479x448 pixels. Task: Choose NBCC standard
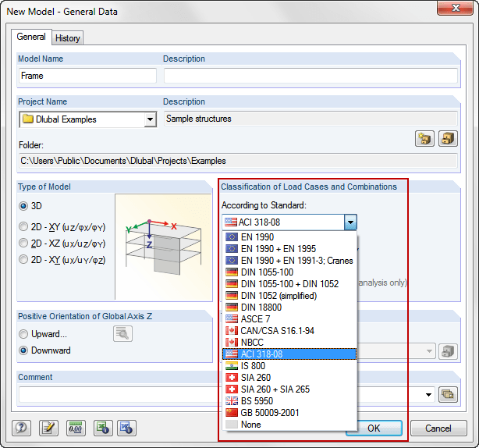(x=289, y=343)
